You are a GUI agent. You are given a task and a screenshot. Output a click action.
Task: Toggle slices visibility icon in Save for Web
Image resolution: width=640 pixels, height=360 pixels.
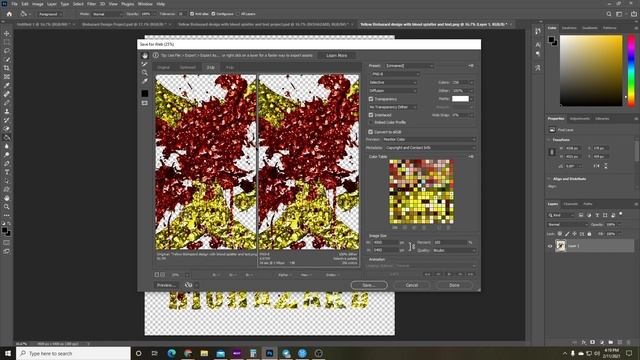[x=144, y=103]
